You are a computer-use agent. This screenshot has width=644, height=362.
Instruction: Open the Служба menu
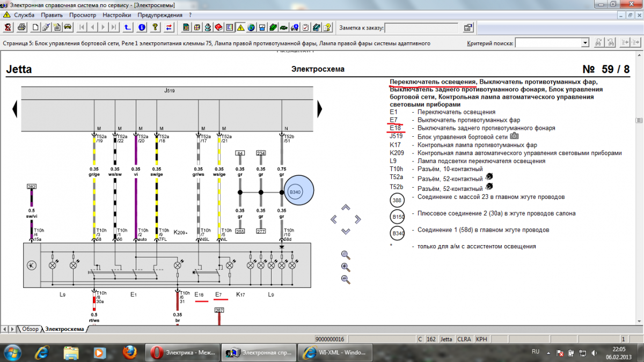(25, 15)
